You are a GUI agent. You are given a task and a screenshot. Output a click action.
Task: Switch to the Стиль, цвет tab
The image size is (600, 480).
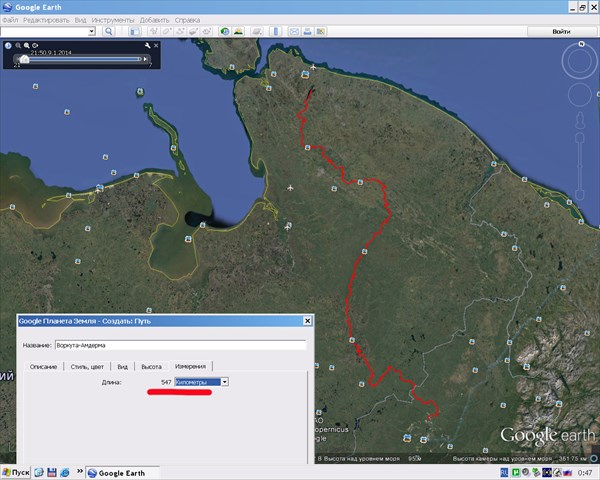click(x=87, y=367)
